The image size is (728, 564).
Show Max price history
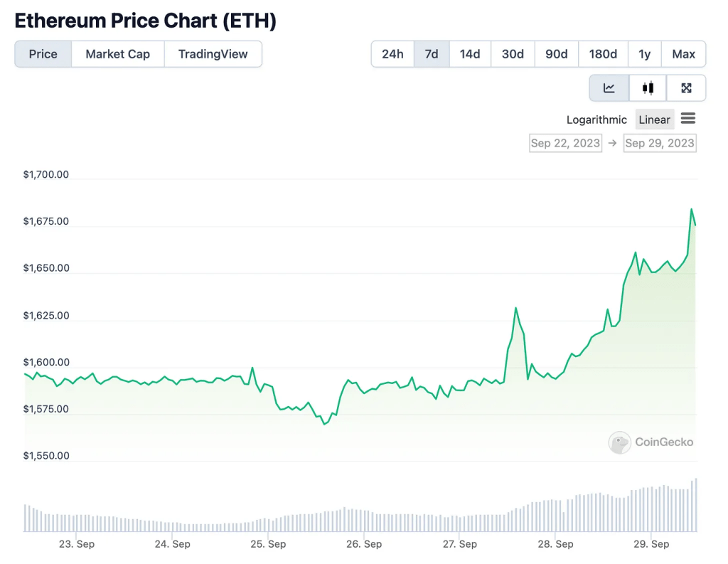683,54
